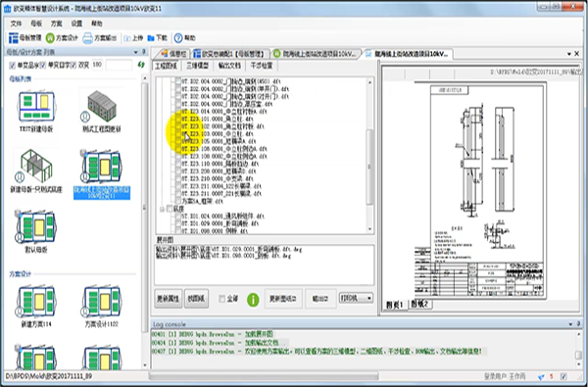The height and width of the screenshot is (387, 588).
Task: Open list panel header dropdown arrow
Action: [x=135, y=52]
